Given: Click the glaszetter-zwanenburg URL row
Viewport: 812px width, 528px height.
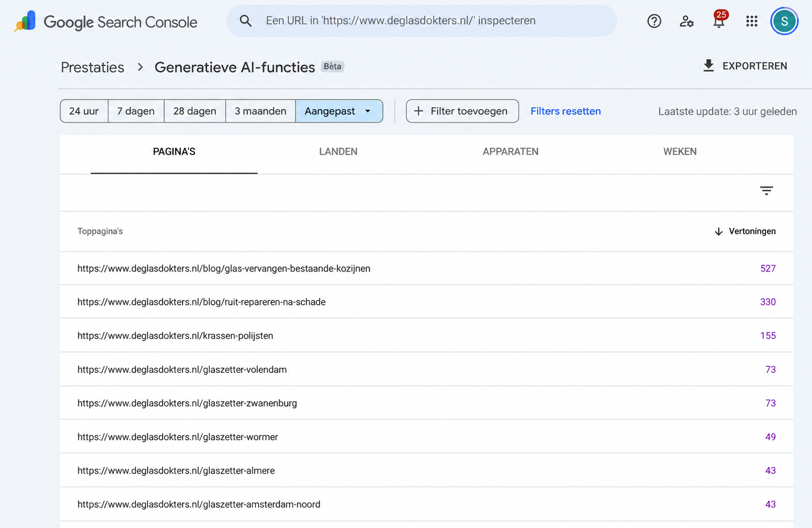Looking at the screenshot, I should (427, 403).
